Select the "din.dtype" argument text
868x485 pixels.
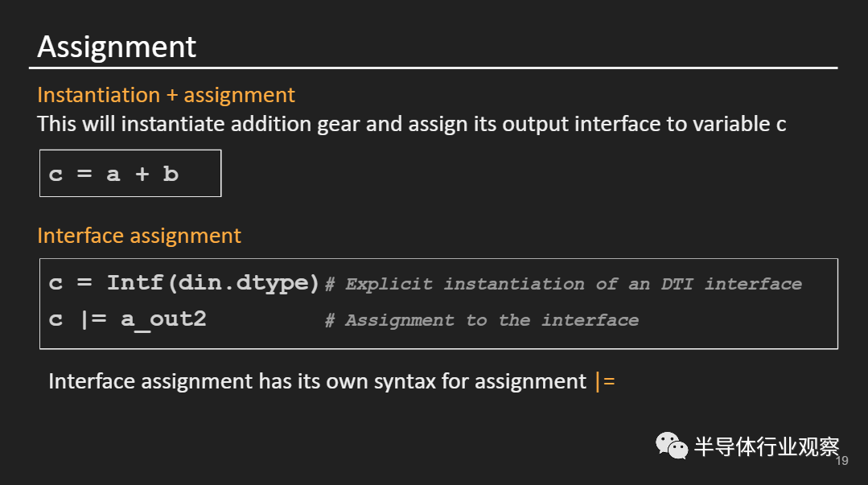coord(248,283)
